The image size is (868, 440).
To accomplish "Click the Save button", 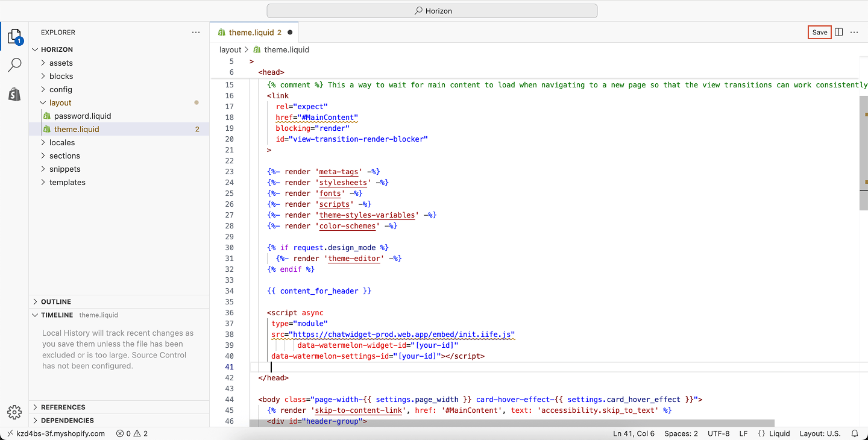I will coord(820,33).
